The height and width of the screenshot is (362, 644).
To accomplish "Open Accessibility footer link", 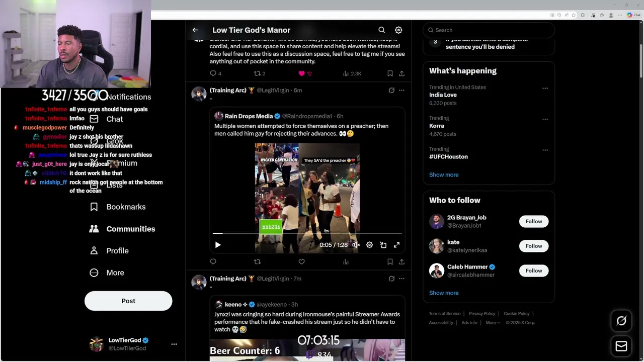I will click(441, 323).
